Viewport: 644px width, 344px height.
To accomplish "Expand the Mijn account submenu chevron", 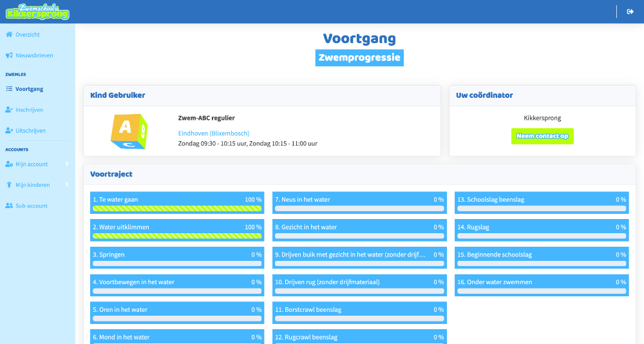I will [x=67, y=164].
